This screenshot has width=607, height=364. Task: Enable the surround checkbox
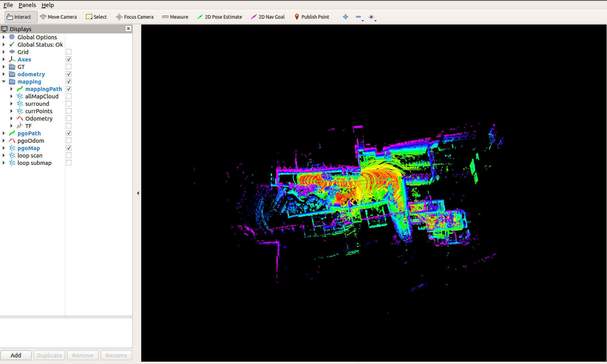tap(69, 103)
